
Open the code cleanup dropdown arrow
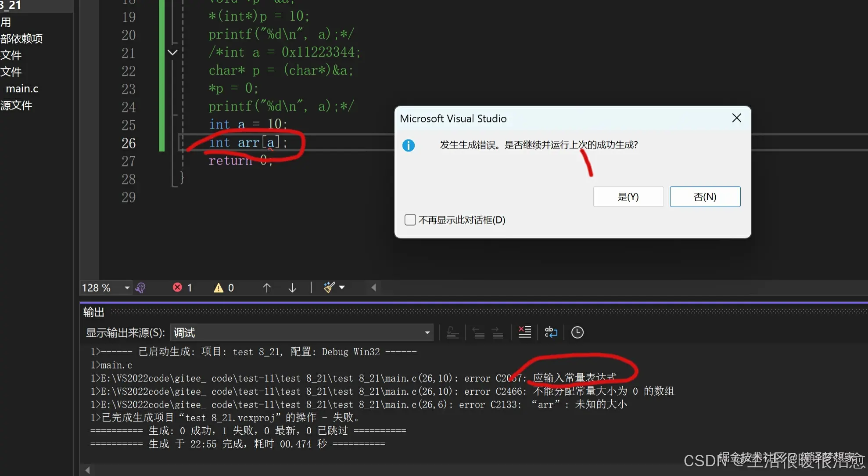342,288
